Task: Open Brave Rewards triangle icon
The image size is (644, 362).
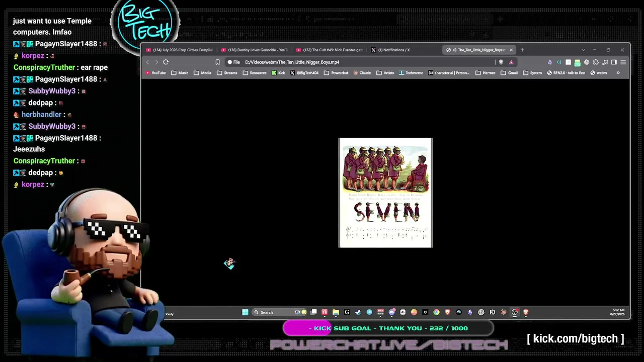Action: tap(511, 62)
